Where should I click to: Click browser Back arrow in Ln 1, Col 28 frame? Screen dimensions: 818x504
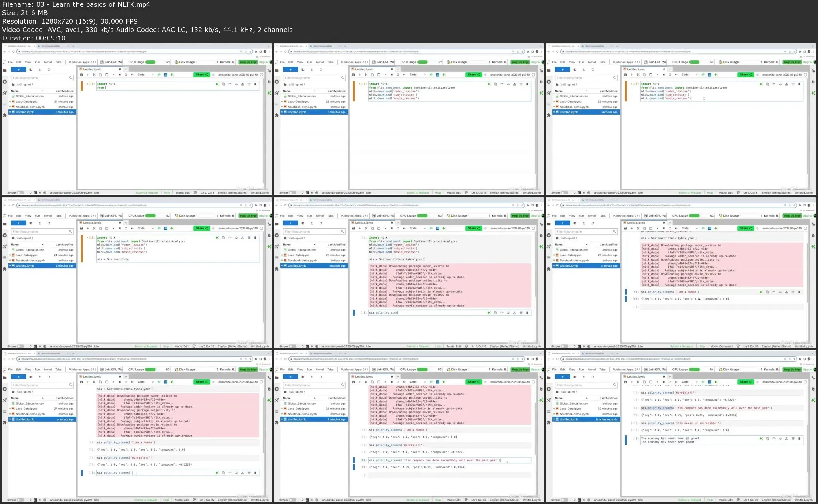point(549,359)
